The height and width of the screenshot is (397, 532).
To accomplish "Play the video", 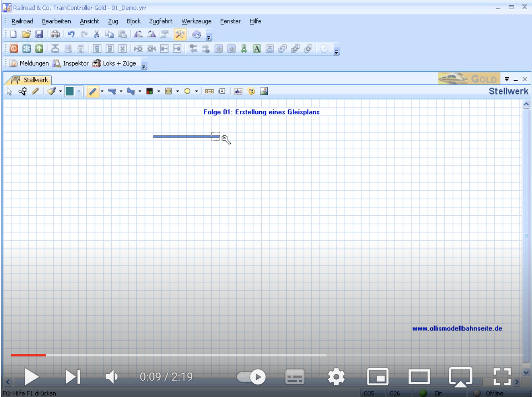I will pos(32,377).
